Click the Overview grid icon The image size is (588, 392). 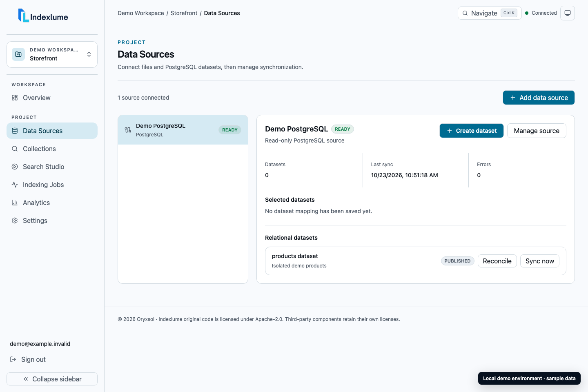click(15, 98)
